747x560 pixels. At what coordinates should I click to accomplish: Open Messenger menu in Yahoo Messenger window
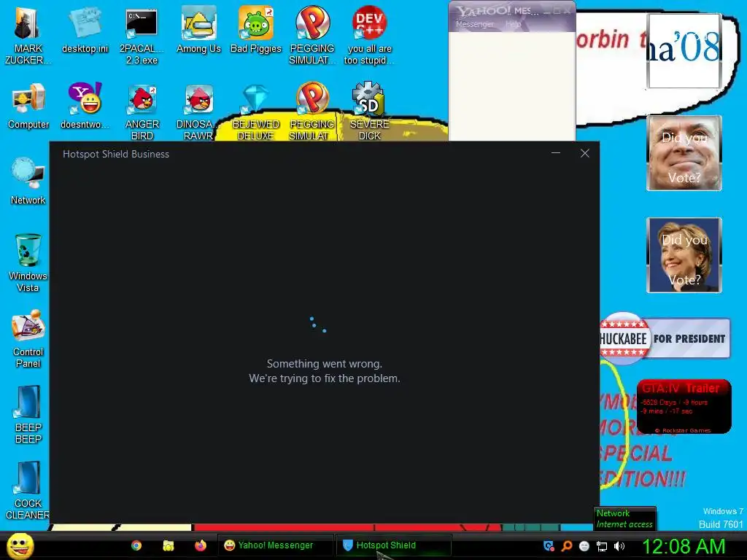coord(474,24)
